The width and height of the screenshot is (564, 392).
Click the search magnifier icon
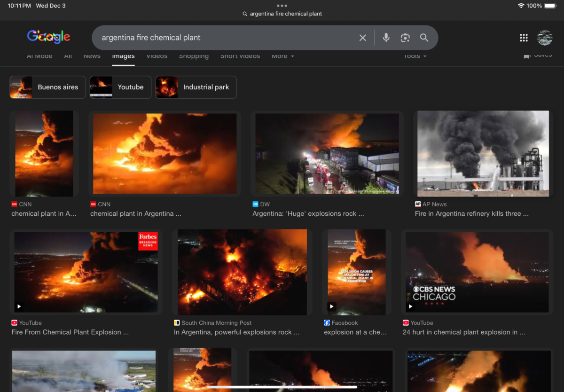tap(423, 38)
